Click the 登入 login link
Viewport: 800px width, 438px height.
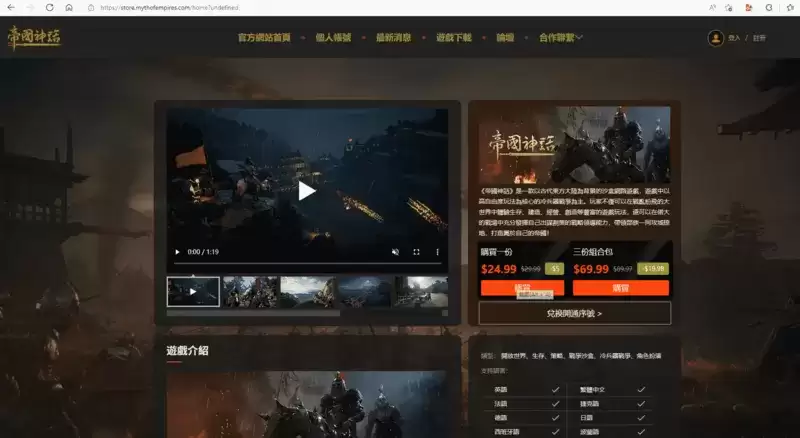click(734, 38)
